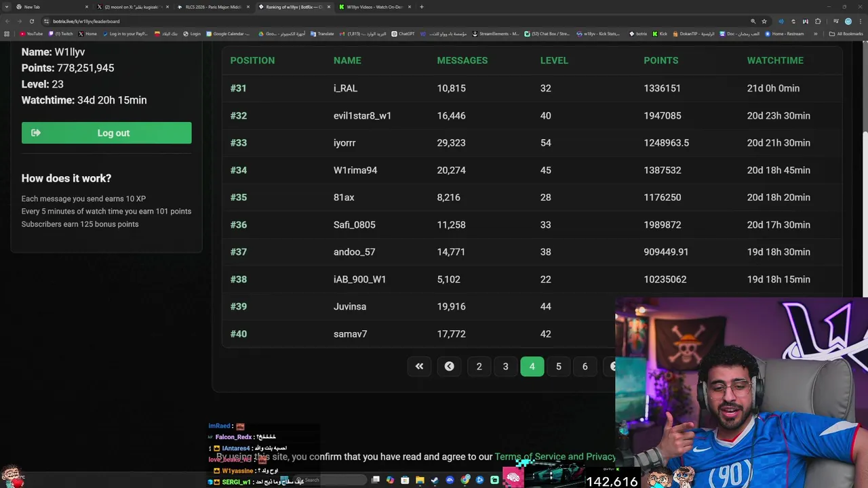Select the name W1rima94
The image size is (868, 488).
tap(355, 170)
